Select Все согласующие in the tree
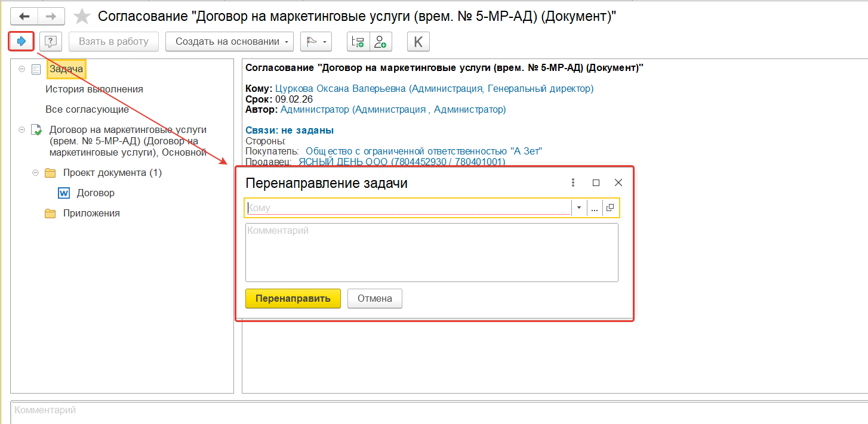868x424 pixels. 87,110
